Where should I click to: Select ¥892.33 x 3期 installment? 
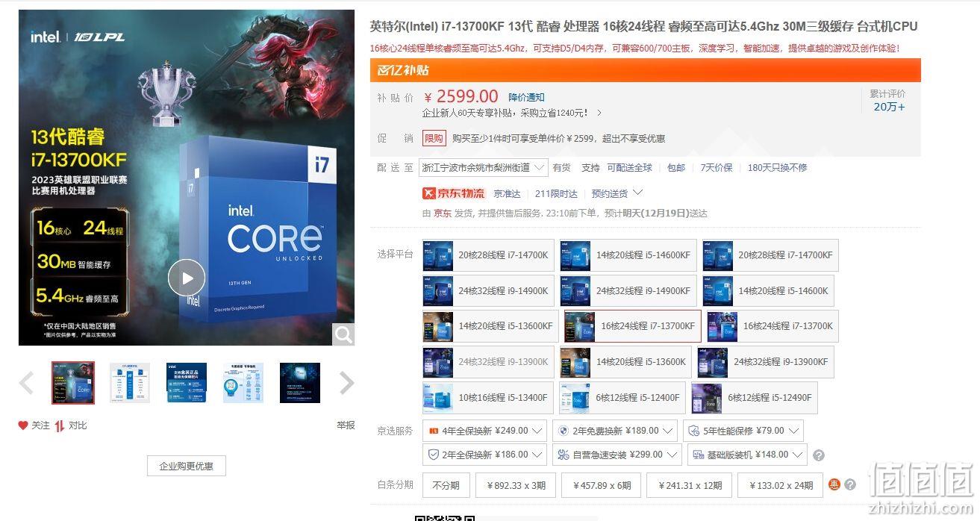[516, 485]
